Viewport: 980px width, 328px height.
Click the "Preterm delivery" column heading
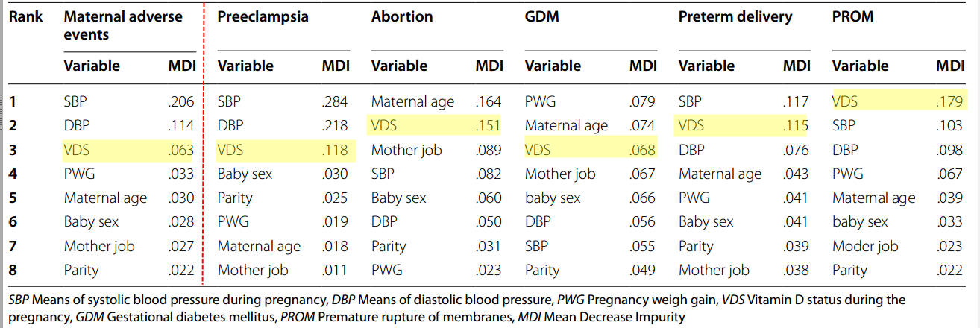(x=734, y=17)
